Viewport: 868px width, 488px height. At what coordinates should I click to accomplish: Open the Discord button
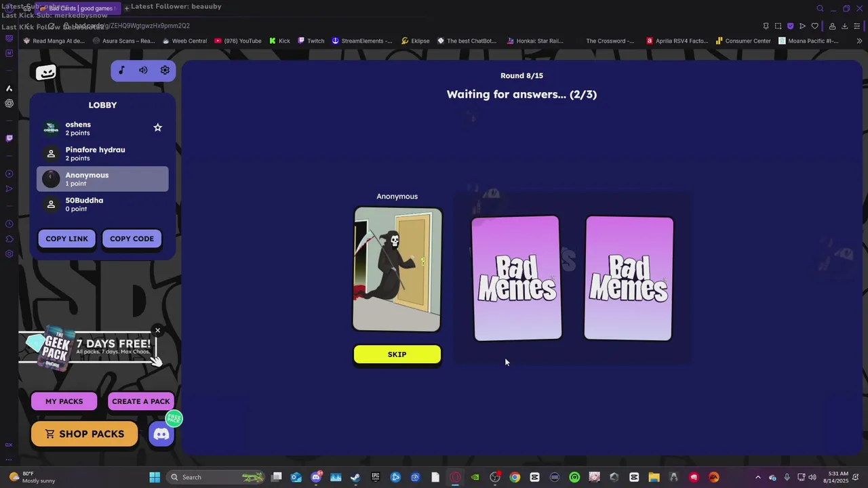(x=161, y=434)
